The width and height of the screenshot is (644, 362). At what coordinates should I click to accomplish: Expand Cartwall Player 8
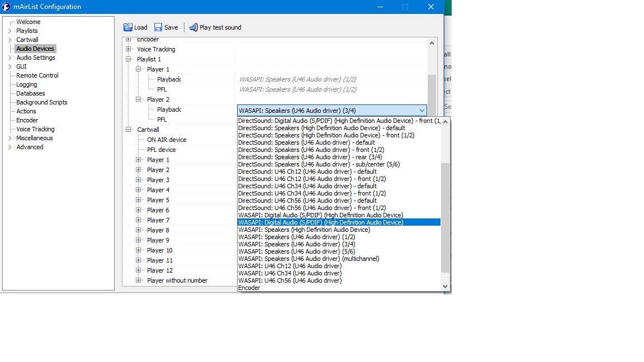139,230
